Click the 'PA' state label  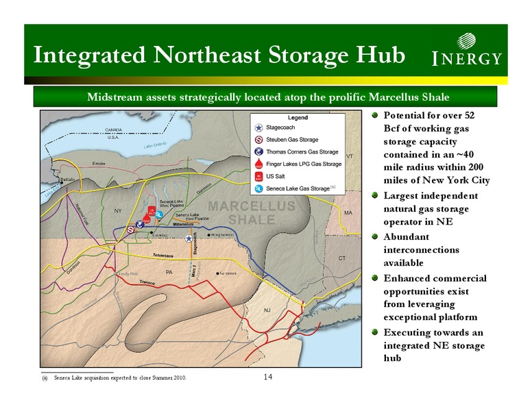[x=169, y=273]
